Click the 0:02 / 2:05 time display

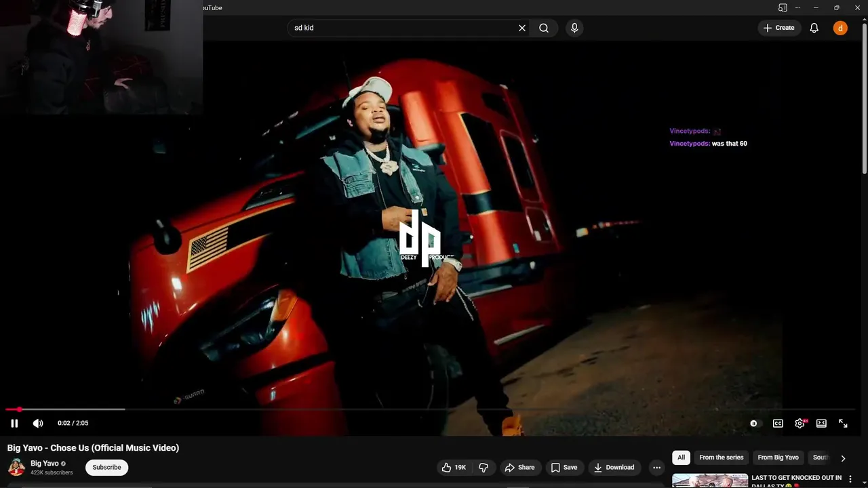tap(73, 423)
